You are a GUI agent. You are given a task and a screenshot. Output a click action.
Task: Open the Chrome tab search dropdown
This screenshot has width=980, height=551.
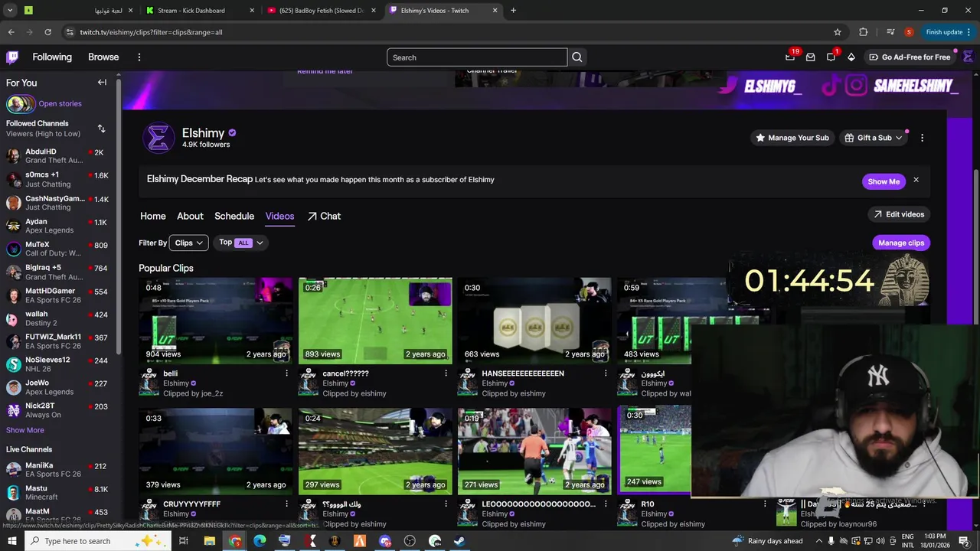pyautogui.click(x=11, y=11)
